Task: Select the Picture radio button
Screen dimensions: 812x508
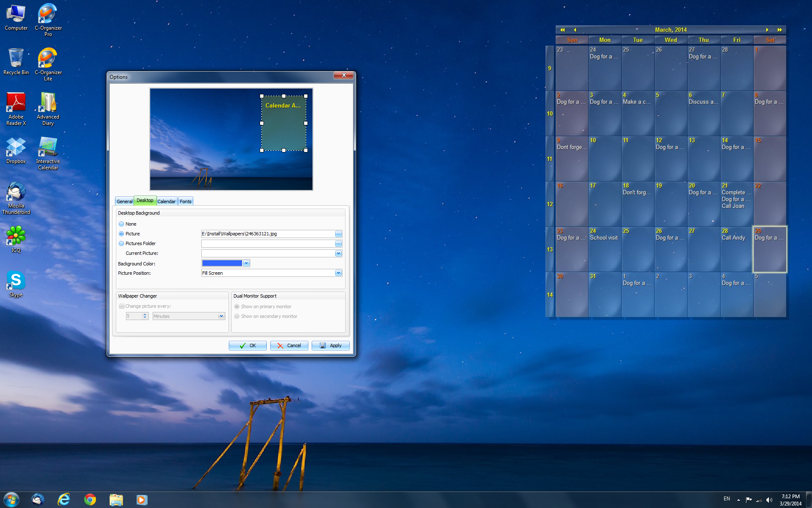Action: pyautogui.click(x=121, y=234)
